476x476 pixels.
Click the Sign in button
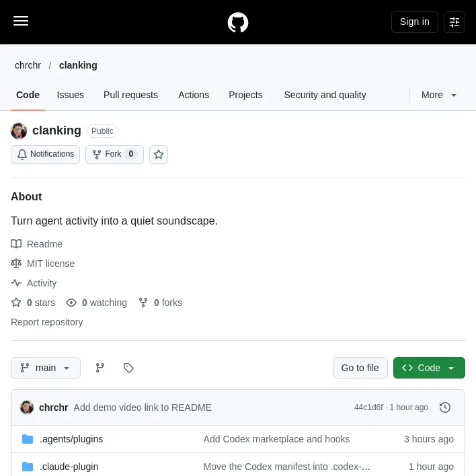tap(414, 22)
